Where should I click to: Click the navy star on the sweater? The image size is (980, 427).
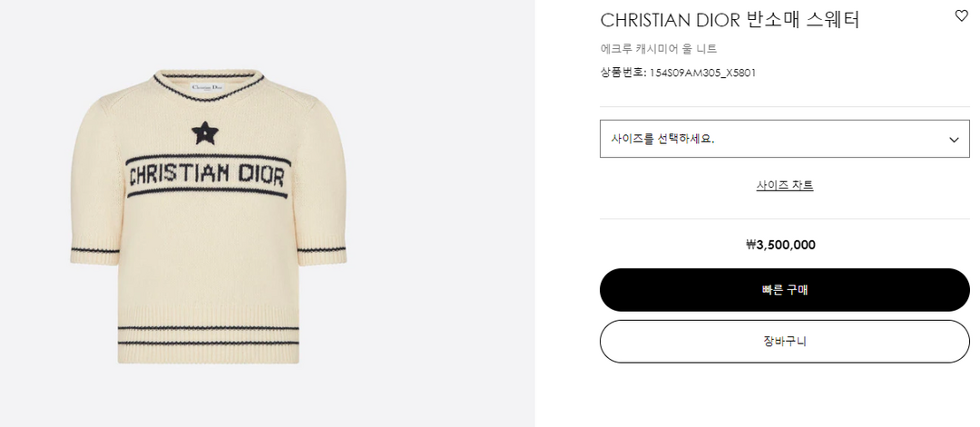pyautogui.click(x=205, y=134)
